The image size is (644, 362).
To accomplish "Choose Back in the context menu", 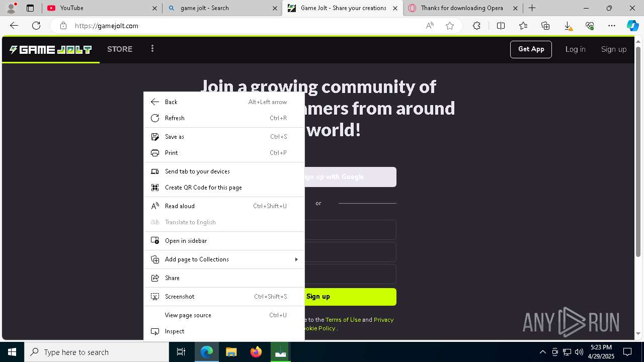I will [x=224, y=102].
